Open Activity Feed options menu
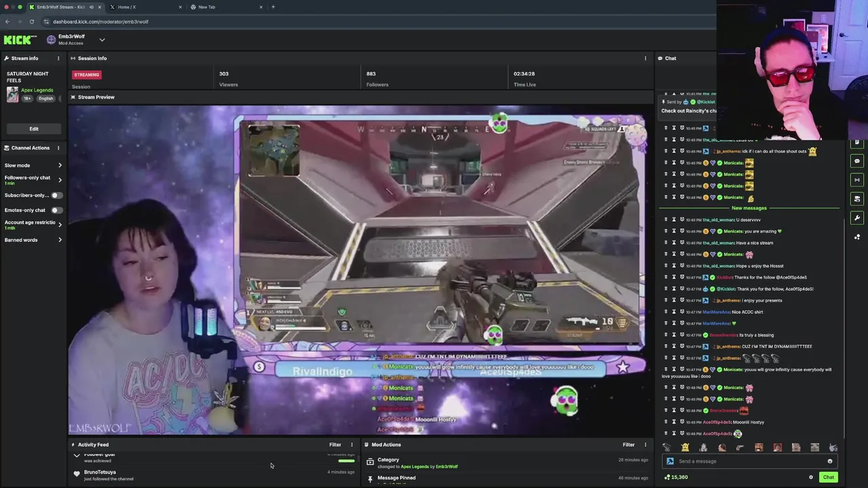Screen dimensions: 868x488 pyautogui.click(x=351, y=445)
